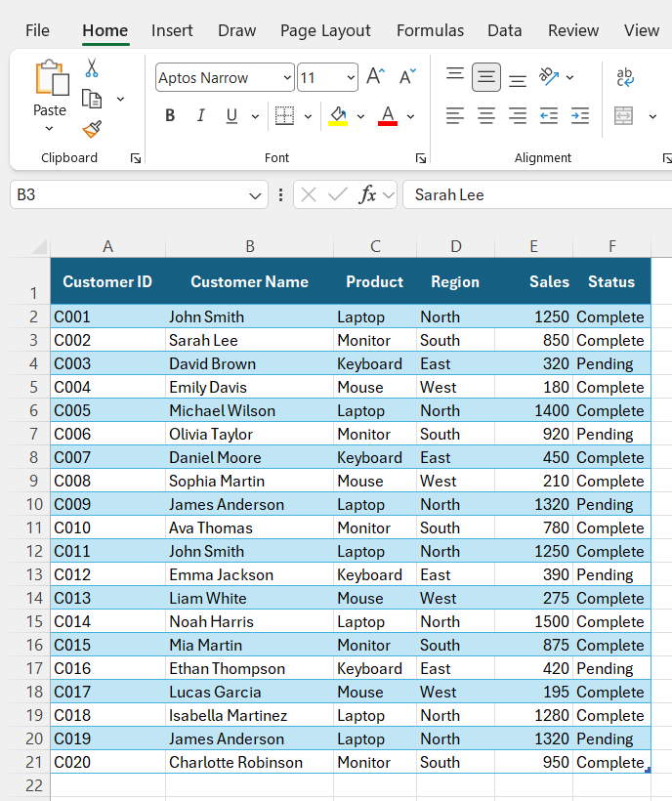
Task: Click the Sales value 1500
Action: [533, 621]
